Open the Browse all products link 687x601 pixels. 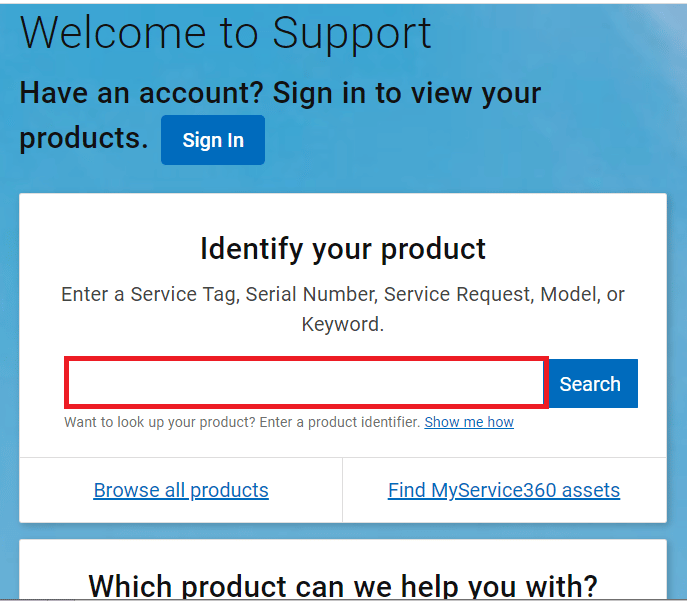pyautogui.click(x=181, y=490)
